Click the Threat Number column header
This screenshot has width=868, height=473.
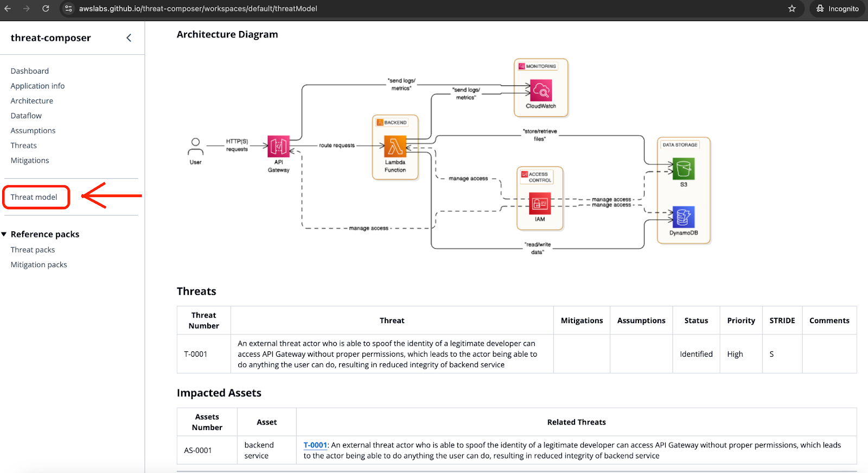(x=204, y=320)
